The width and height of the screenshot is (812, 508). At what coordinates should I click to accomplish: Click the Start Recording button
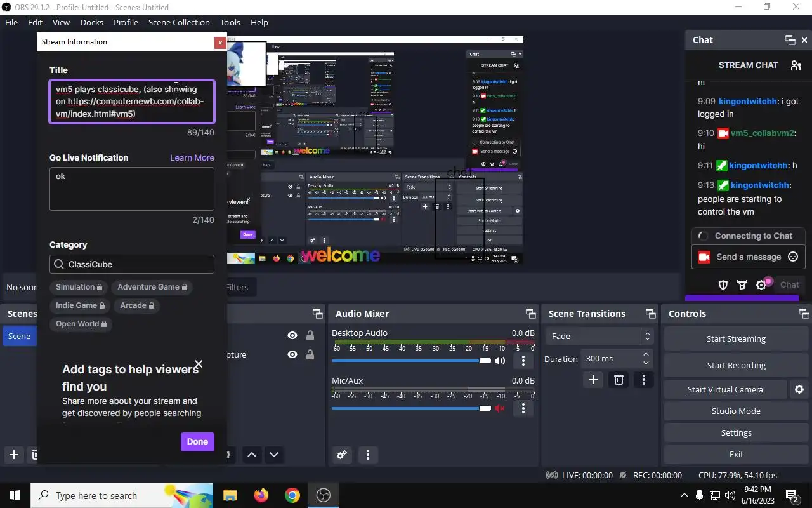coord(736,365)
